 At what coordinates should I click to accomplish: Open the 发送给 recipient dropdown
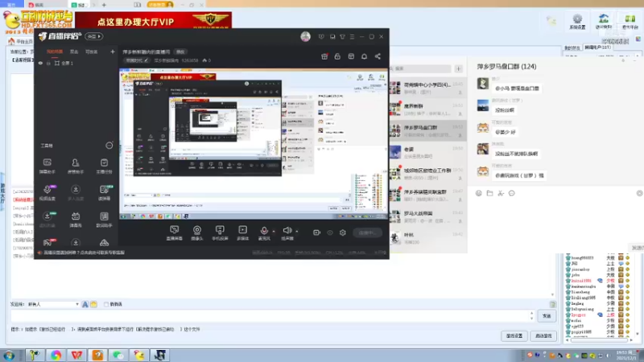(x=52, y=304)
